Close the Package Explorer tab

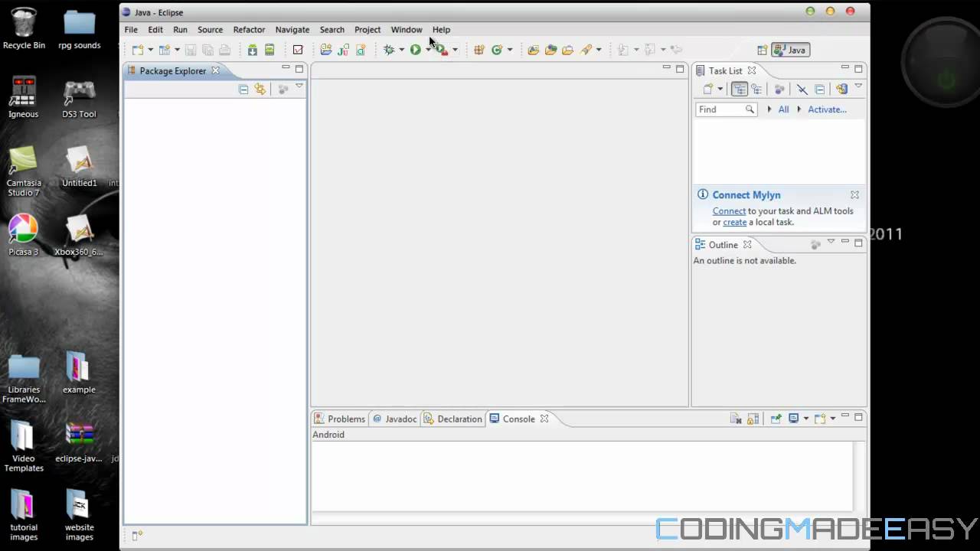tap(215, 70)
